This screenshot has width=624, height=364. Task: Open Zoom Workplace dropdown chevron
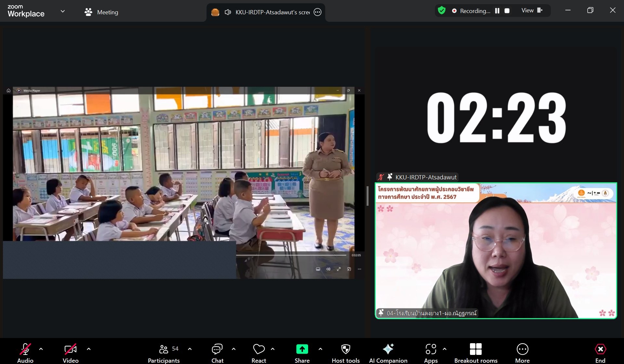pos(63,11)
